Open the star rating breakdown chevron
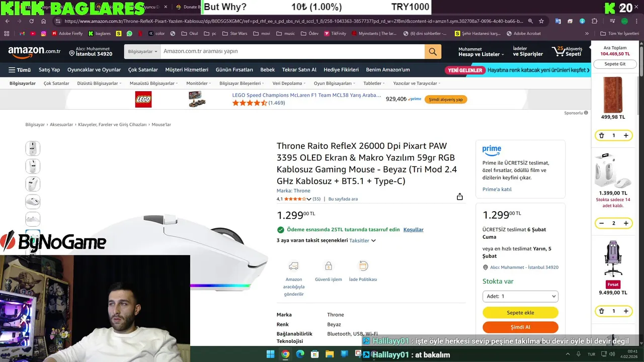This screenshot has width=644, height=362. click(x=309, y=199)
